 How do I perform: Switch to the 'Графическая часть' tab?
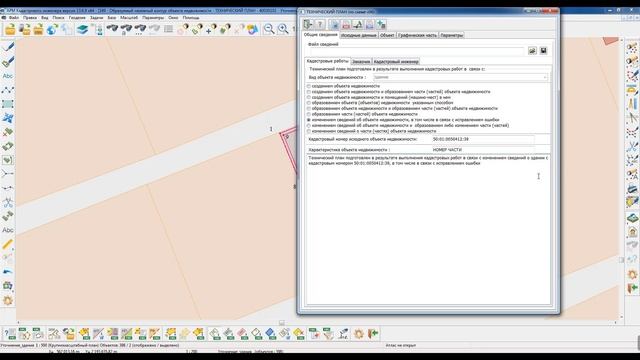(417, 36)
